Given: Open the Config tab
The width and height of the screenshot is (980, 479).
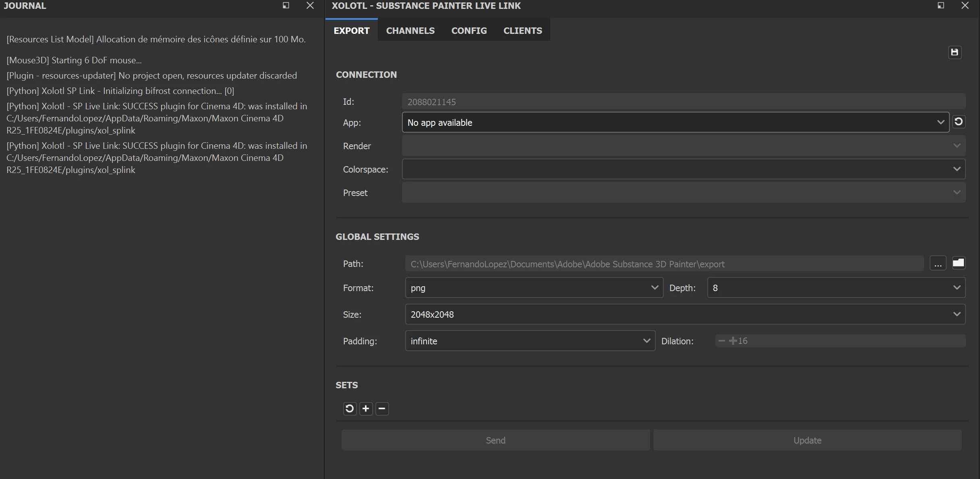Looking at the screenshot, I should click(x=469, y=31).
